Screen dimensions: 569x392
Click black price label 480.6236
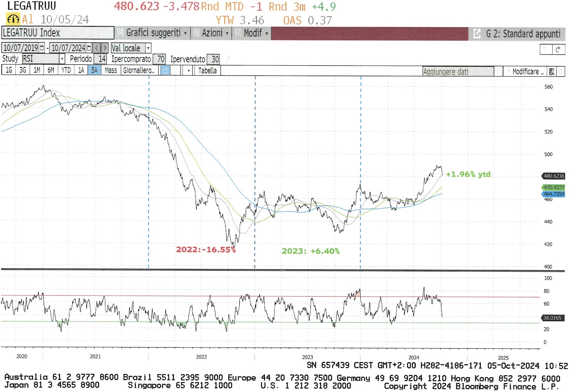click(553, 176)
